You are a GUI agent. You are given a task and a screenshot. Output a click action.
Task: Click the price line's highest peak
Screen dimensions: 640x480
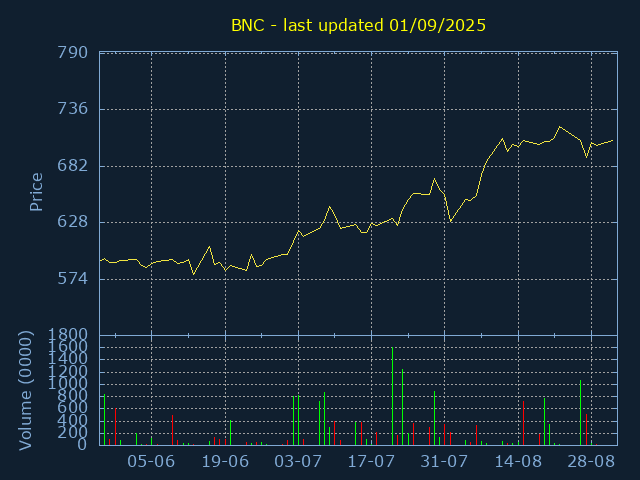pos(560,127)
